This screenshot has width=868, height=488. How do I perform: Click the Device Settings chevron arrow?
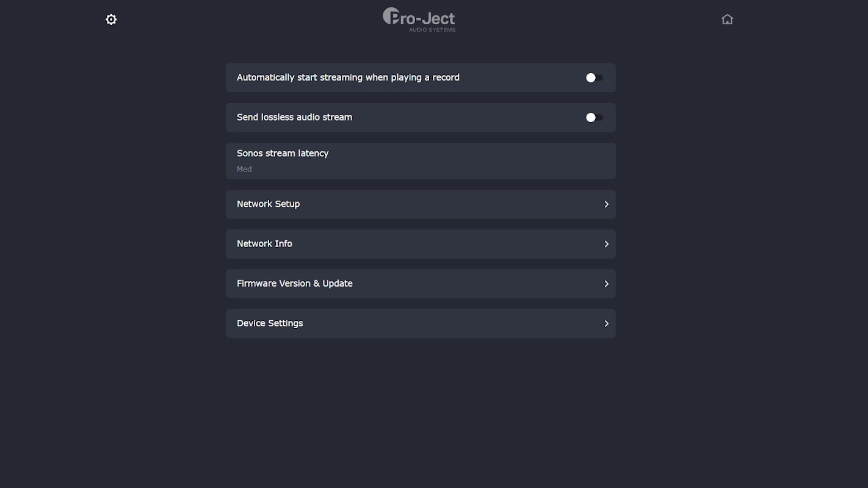[x=606, y=323]
